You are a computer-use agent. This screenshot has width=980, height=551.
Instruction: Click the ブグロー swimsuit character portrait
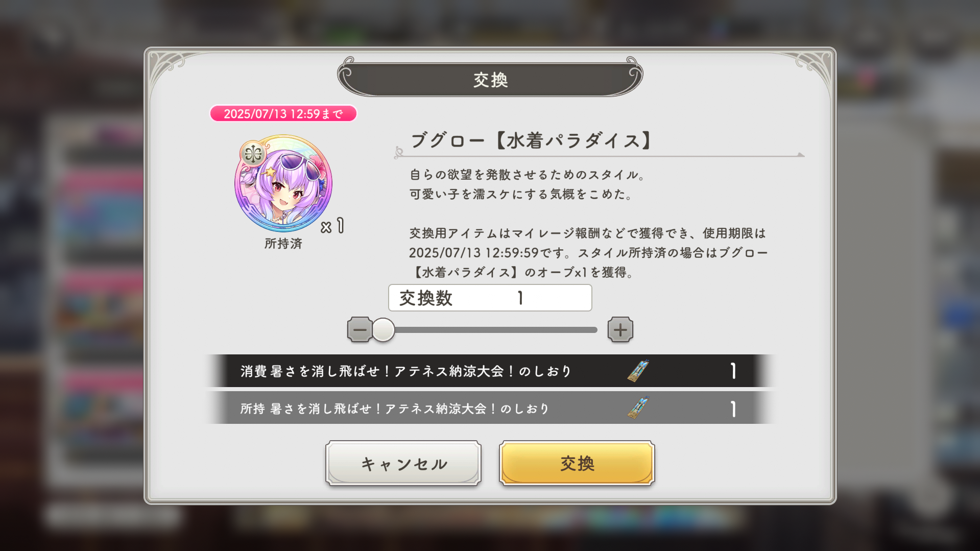[x=283, y=184]
